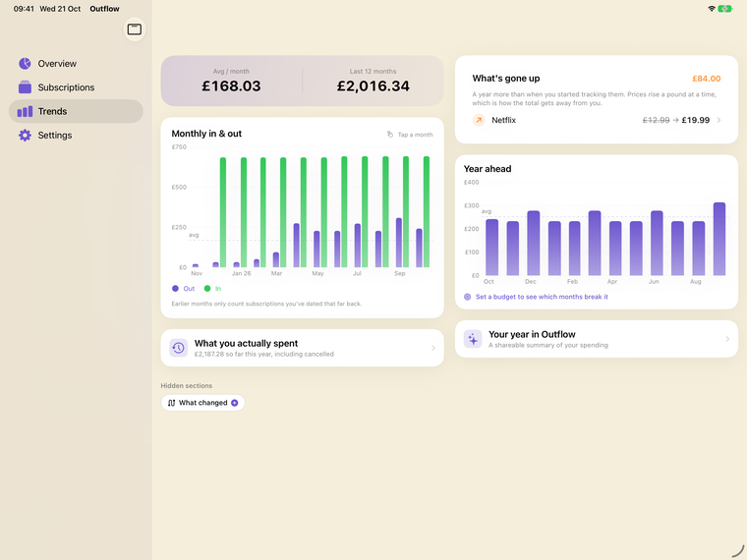
Task: Click the Tap a month hint text
Action: tap(415, 135)
